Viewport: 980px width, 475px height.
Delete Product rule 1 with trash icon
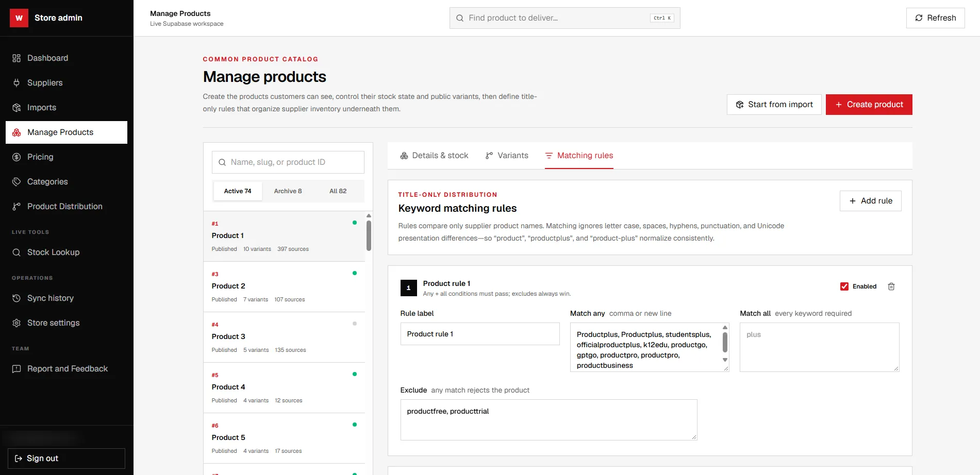coord(891,286)
